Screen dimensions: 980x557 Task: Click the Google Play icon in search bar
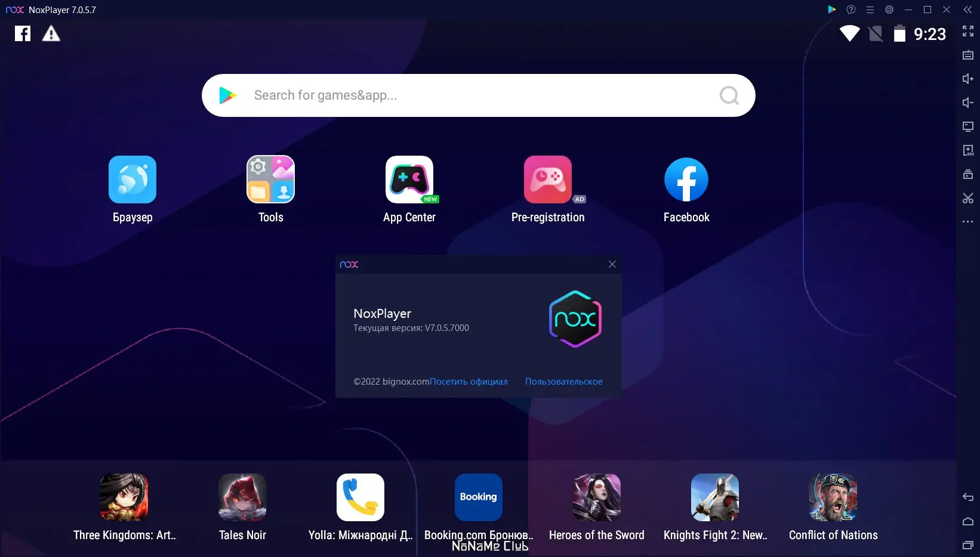tap(227, 95)
